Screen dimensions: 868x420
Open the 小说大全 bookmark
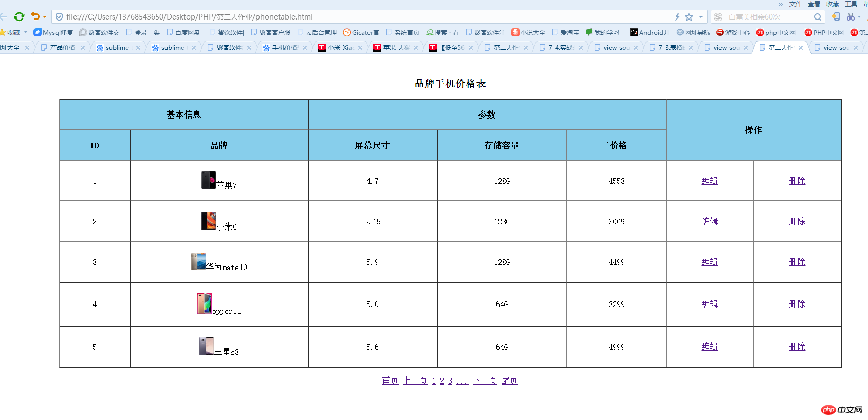[528, 32]
